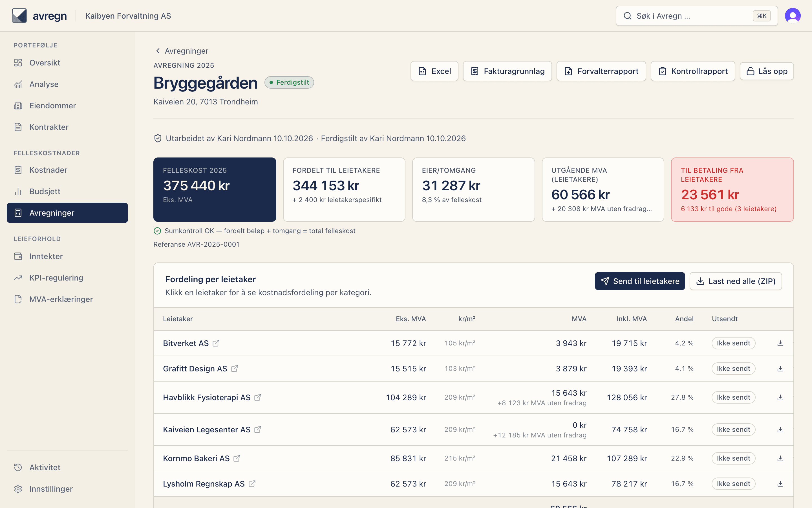This screenshot has height=508, width=812.
Task: Download the Bitverket AS settlement file
Action: coord(780,343)
